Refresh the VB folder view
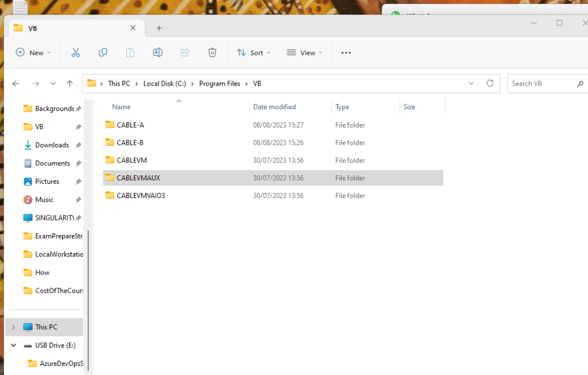Viewport: 588px width, 375px height. [490, 83]
